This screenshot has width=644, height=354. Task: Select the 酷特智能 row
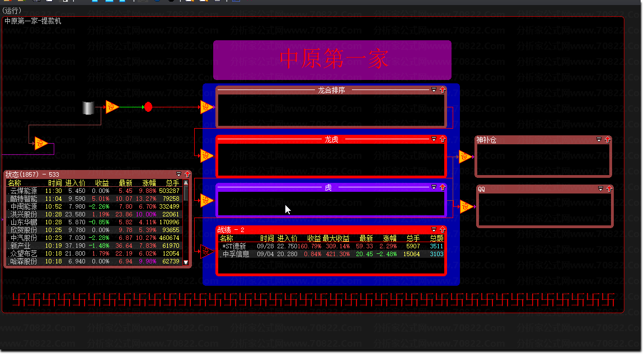(x=94, y=199)
